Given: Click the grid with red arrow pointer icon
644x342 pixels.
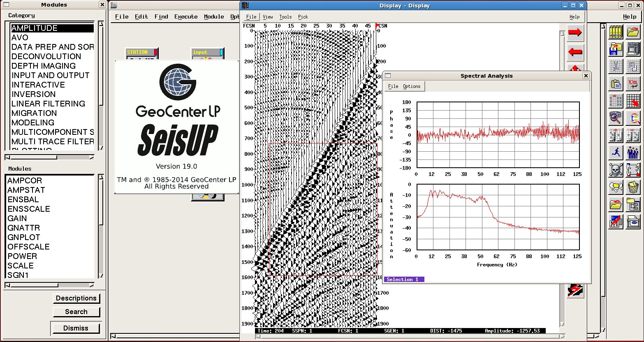Looking at the screenshot, I should 633,101.
